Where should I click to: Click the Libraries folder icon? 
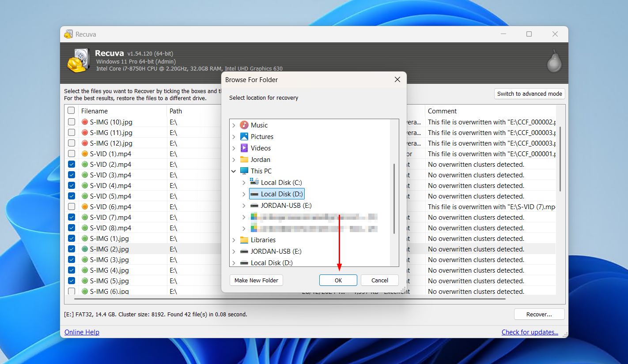tap(244, 240)
